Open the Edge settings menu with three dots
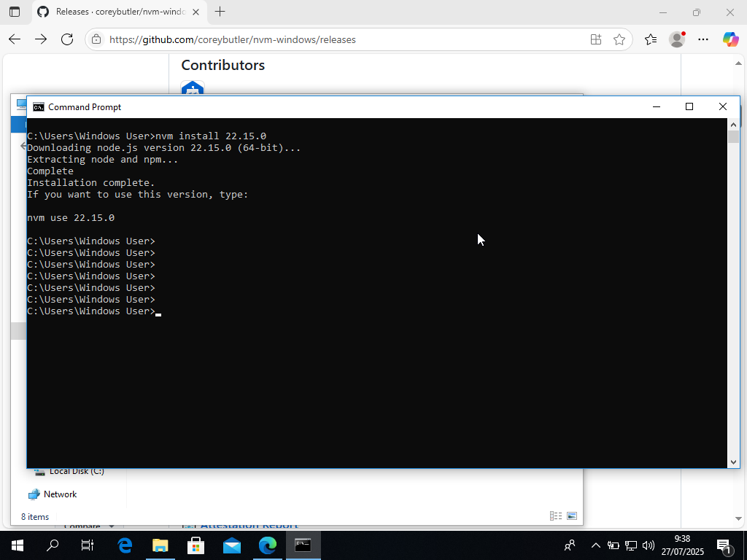The height and width of the screenshot is (560, 747). 703,39
